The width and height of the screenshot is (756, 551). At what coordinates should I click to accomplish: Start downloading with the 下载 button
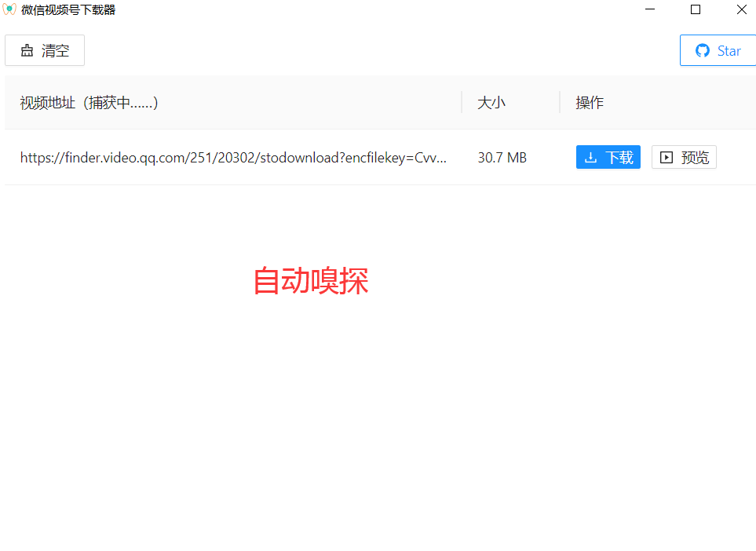[x=608, y=157]
